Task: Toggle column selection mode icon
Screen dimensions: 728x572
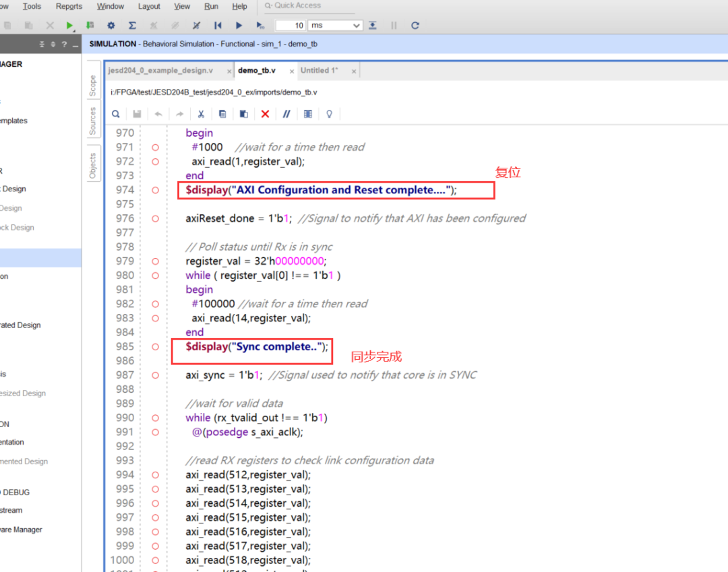Action: [x=308, y=114]
